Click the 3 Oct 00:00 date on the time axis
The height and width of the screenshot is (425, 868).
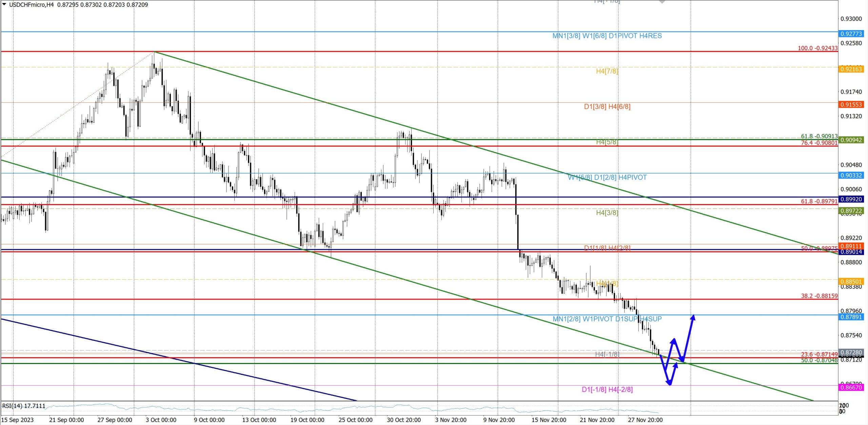tap(161, 420)
